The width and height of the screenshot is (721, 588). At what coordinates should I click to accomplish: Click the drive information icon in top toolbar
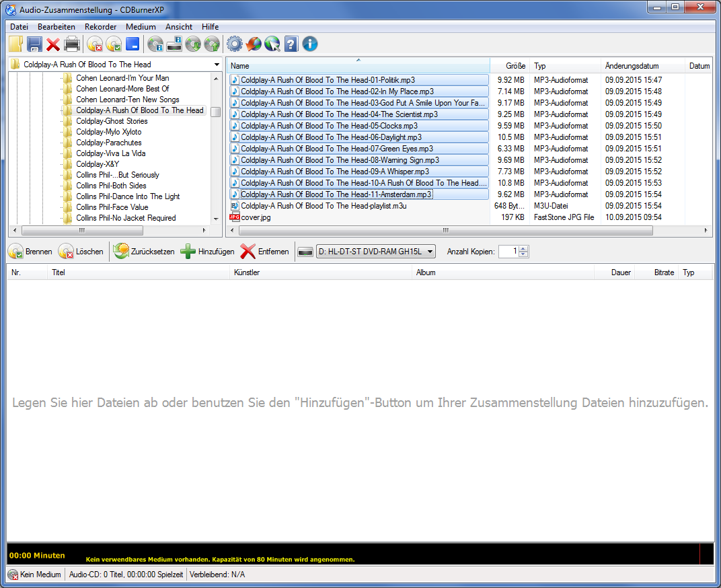click(x=174, y=44)
